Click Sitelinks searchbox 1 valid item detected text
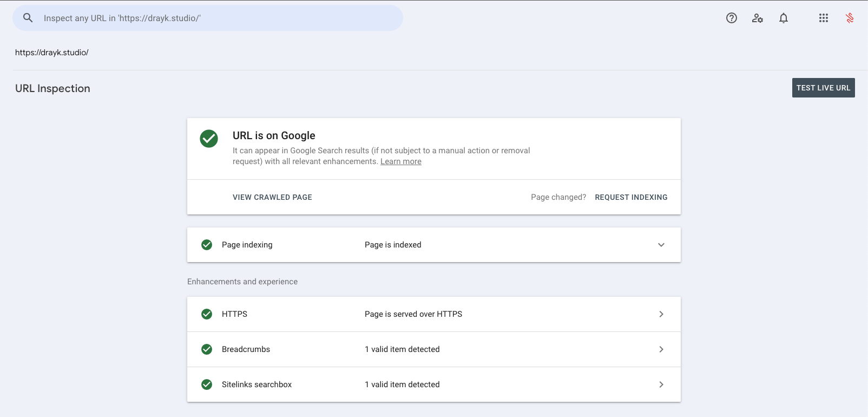 point(402,385)
